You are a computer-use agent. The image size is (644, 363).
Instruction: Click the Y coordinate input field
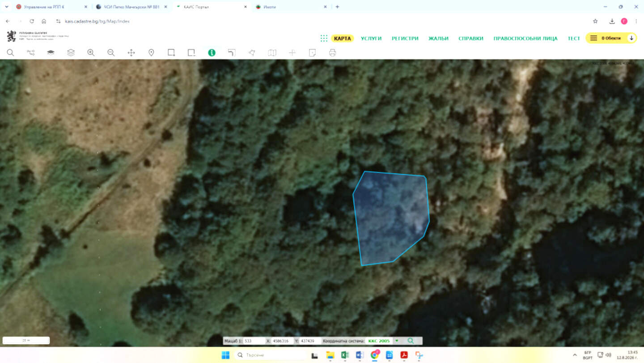click(310, 341)
